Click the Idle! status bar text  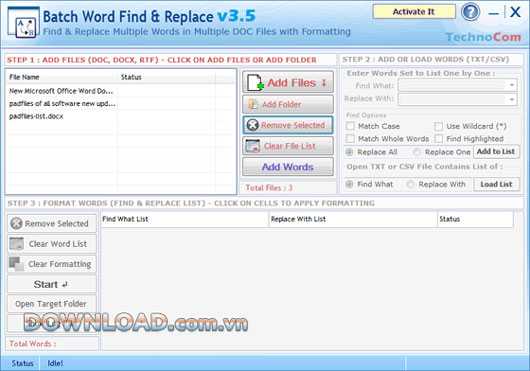55,363
